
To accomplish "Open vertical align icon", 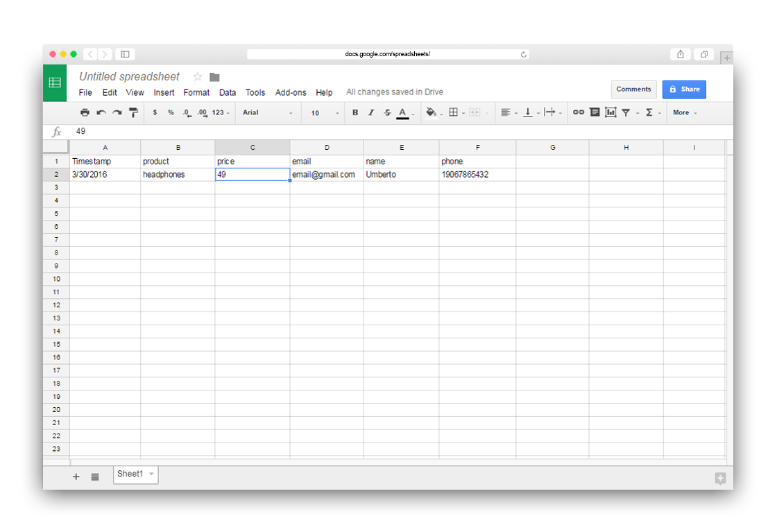I will pos(528,112).
